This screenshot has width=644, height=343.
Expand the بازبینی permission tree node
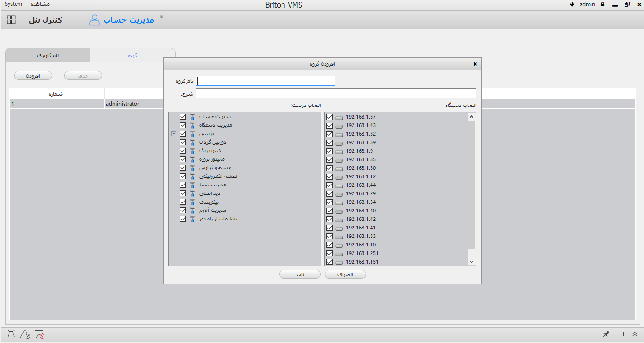174,134
